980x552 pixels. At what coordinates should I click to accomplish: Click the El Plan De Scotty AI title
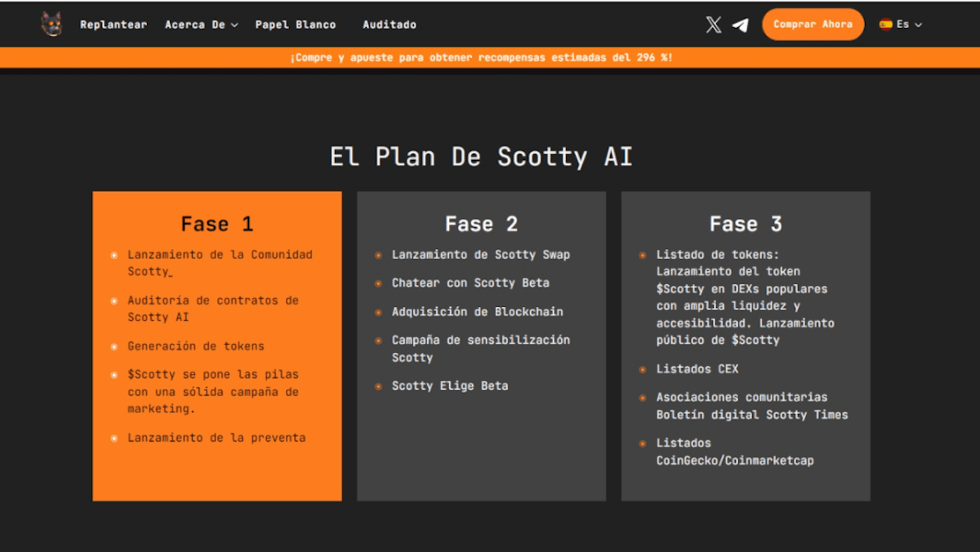(x=481, y=157)
